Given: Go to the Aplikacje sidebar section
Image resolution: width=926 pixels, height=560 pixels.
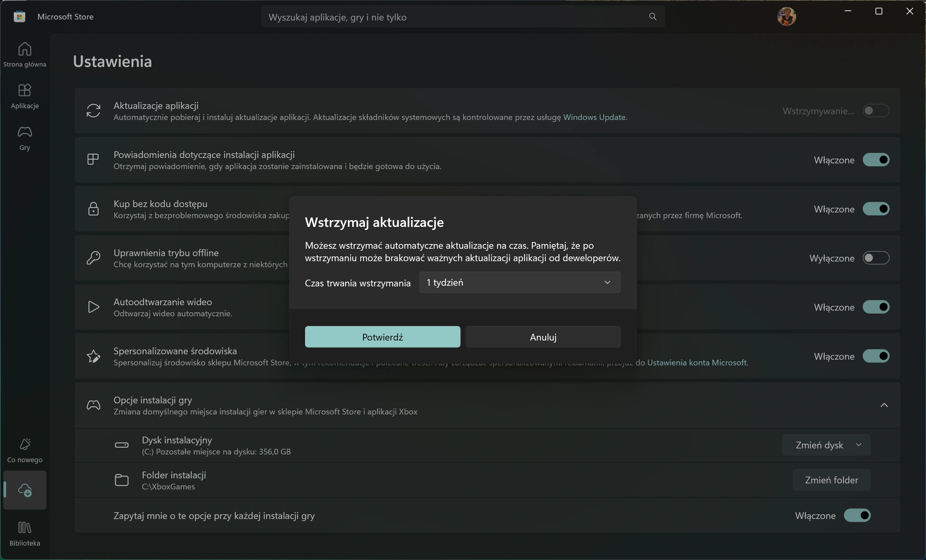Looking at the screenshot, I should coord(25,96).
